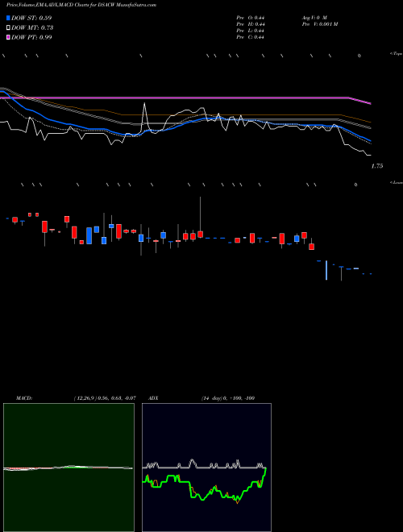Click the 'Pre V: 0.001 M' value
The height and width of the screenshot is (532, 403).
coord(319,24)
